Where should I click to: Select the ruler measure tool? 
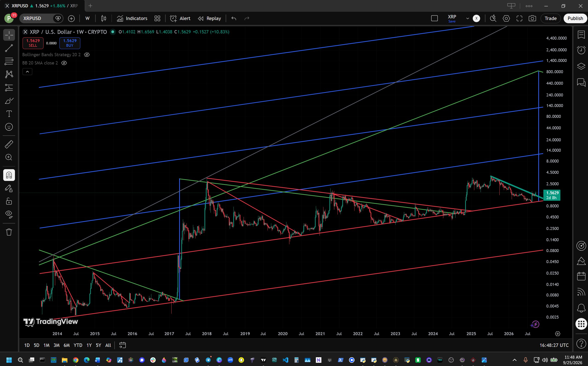pos(9,144)
